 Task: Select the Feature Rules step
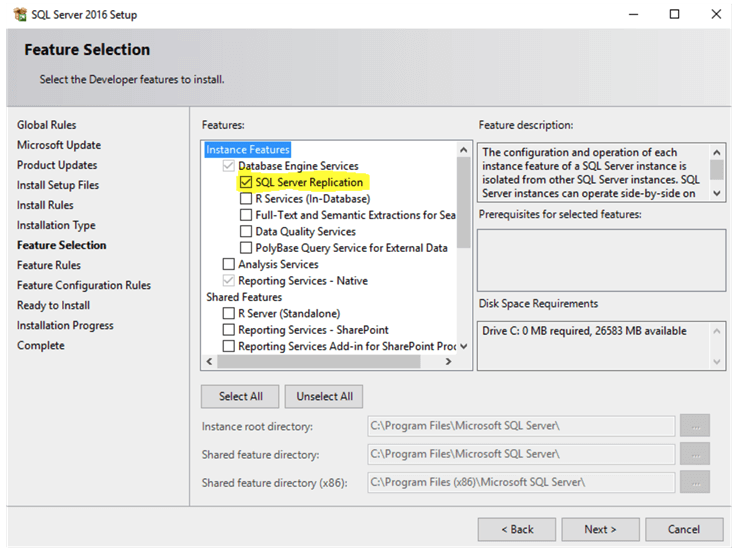click(x=49, y=265)
